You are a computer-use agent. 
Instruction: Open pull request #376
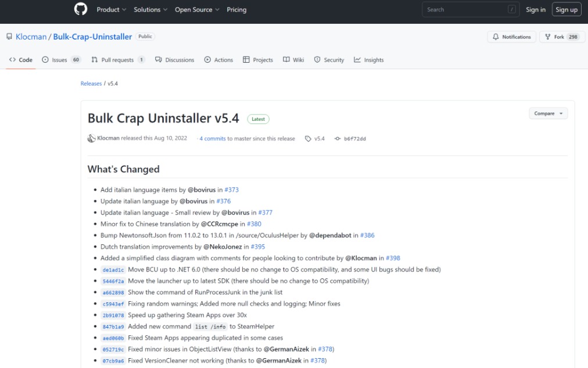224,201
